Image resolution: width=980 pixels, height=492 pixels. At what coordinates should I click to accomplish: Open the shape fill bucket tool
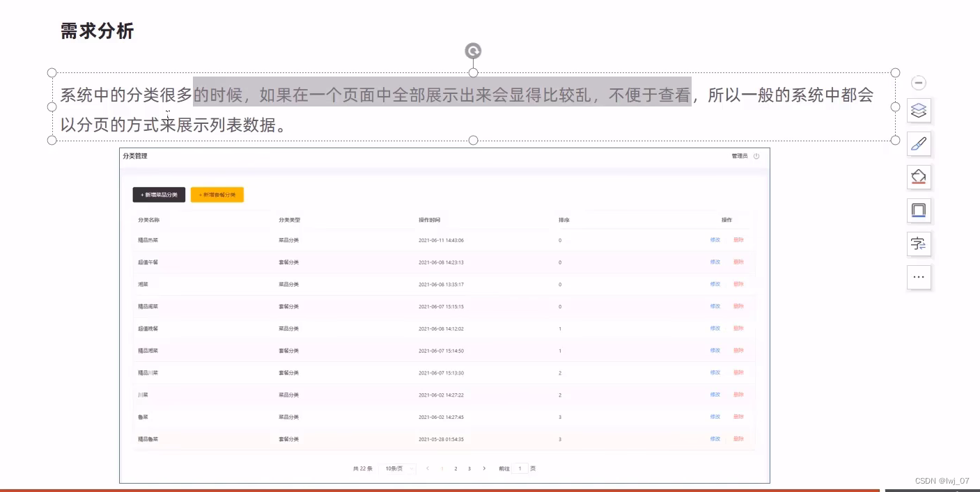tap(919, 177)
